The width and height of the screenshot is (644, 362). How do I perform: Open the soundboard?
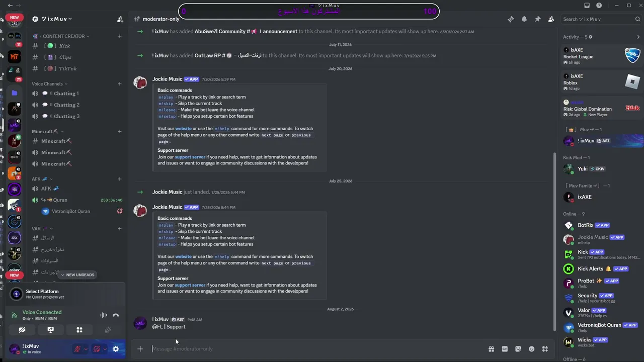(x=108, y=330)
